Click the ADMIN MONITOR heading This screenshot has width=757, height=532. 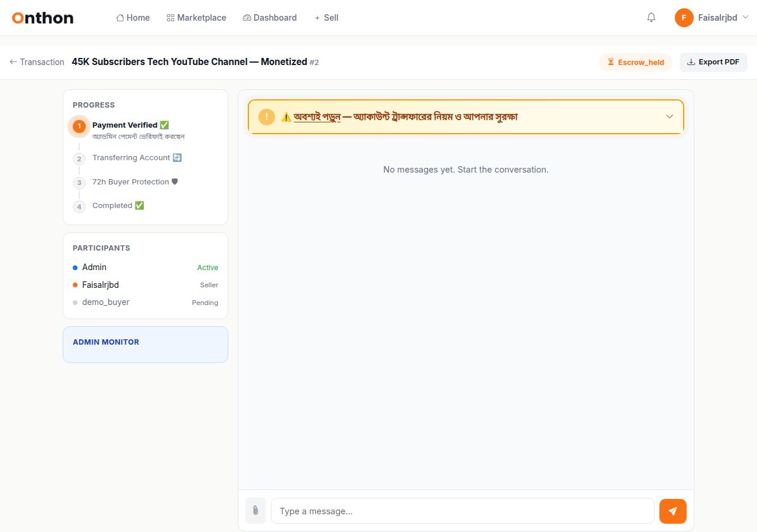[106, 342]
